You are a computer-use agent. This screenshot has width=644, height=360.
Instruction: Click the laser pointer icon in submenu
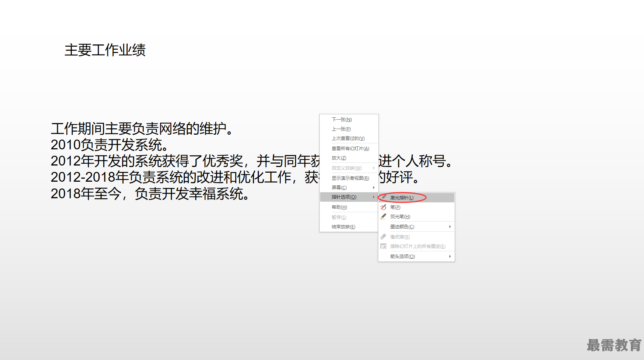(384, 197)
